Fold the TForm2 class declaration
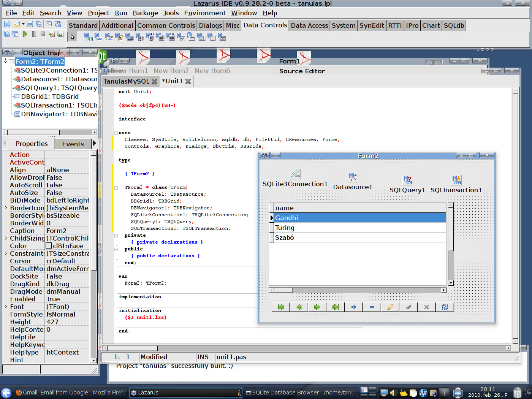The width and height of the screenshot is (532, 399). (x=116, y=188)
